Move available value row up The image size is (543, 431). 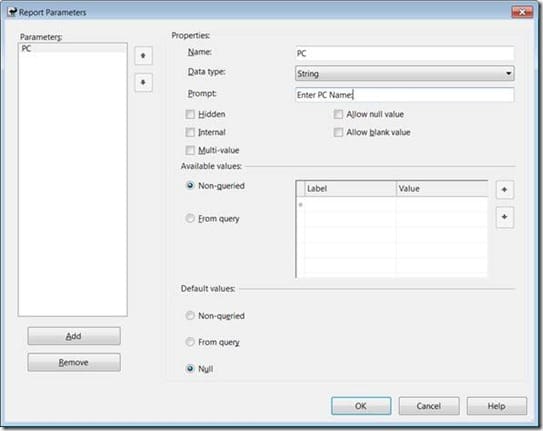pyautogui.click(x=505, y=189)
